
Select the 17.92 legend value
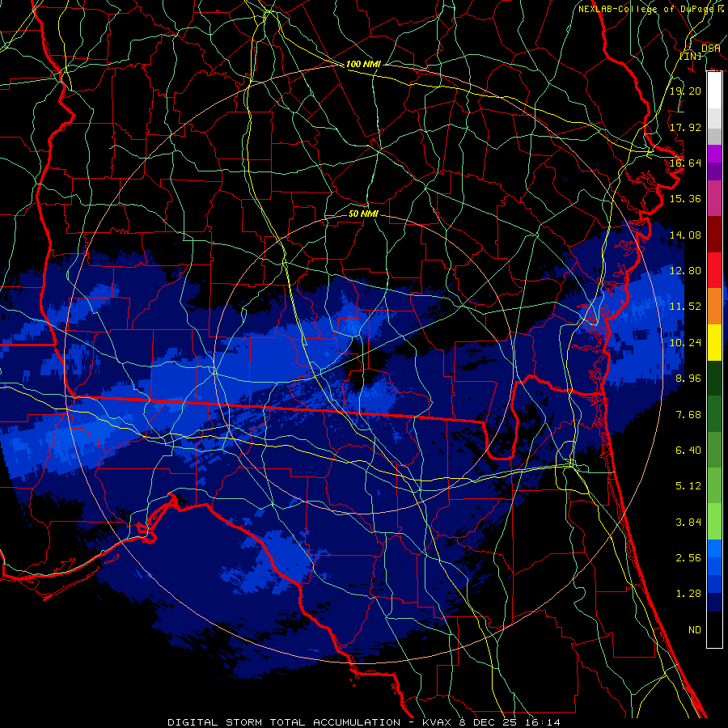(x=685, y=127)
